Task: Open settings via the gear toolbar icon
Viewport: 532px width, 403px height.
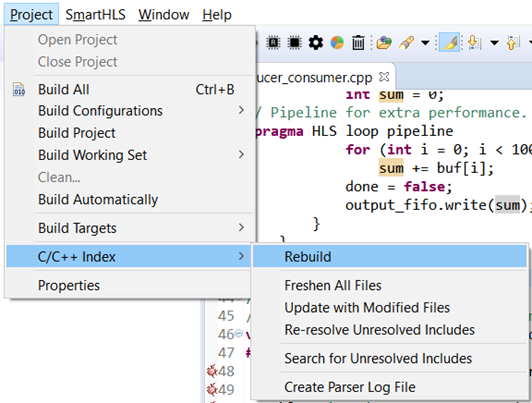Action: [x=316, y=43]
